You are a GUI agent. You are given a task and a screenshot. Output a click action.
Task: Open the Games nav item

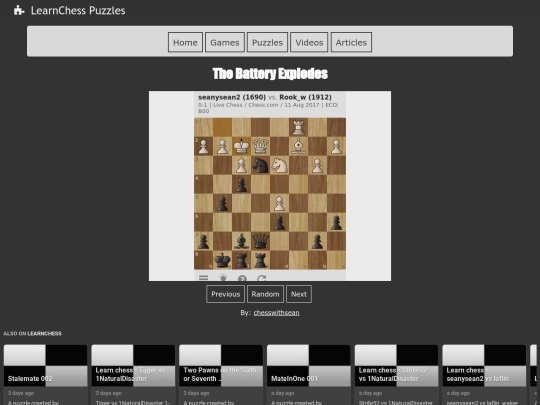[x=225, y=42]
